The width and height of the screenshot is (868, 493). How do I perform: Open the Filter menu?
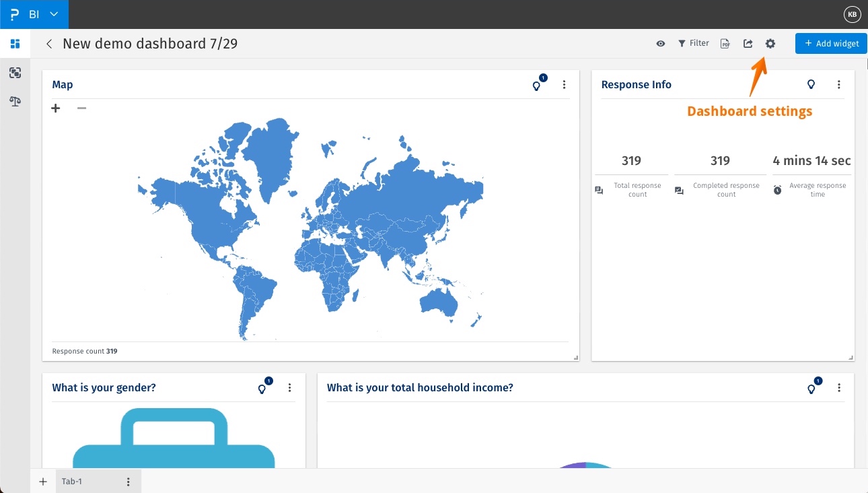(694, 43)
